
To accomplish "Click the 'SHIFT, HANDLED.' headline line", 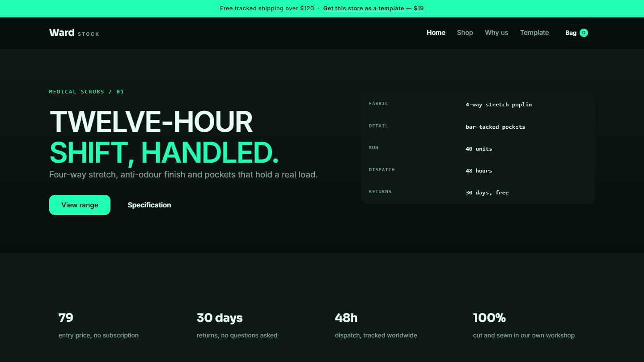I will click(x=164, y=152).
